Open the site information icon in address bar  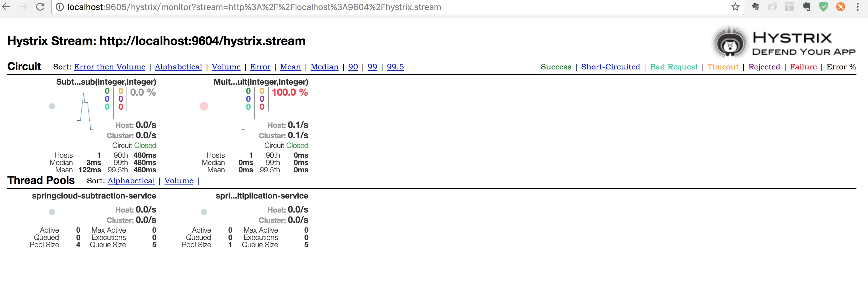point(60,7)
